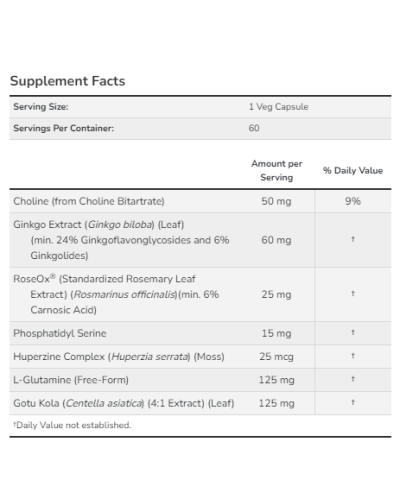The height and width of the screenshot is (500, 400).
Task: Click the 1 Veg Capsule value
Action: click(x=278, y=107)
